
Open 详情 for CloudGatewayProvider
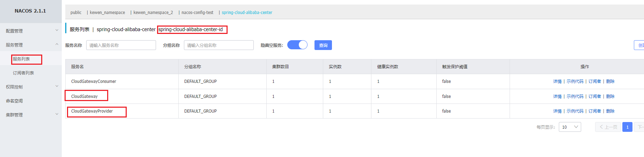[557, 111]
